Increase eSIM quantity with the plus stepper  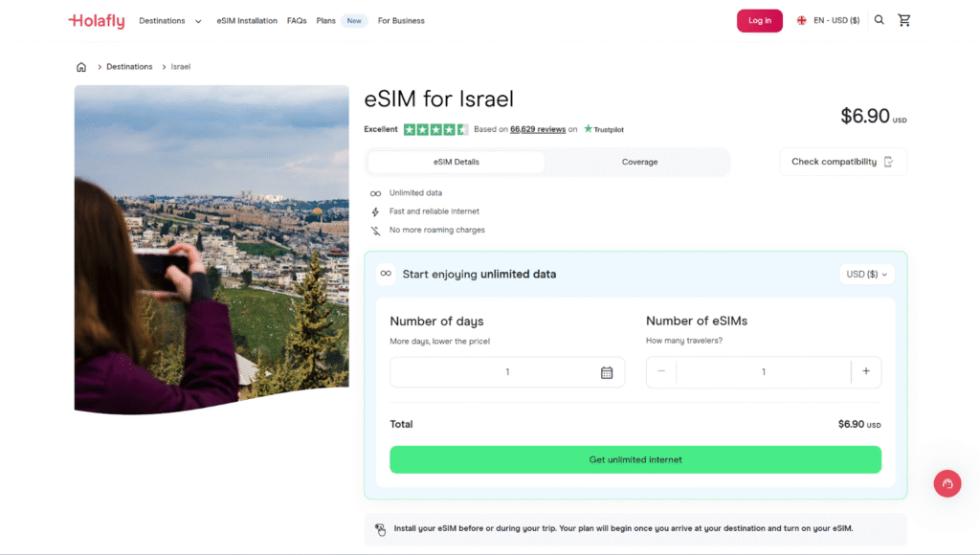(866, 371)
